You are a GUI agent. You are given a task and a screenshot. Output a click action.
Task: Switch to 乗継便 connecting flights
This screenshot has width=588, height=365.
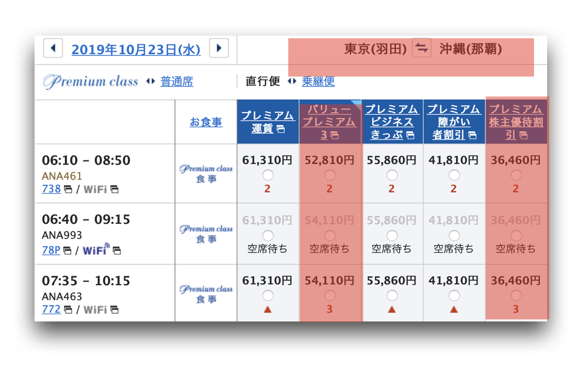(318, 81)
